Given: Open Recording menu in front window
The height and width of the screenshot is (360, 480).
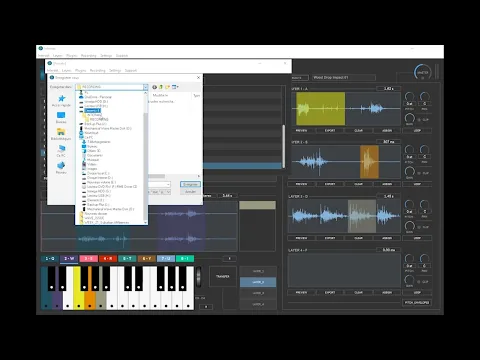Looking at the screenshot, I should coord(97,71).
